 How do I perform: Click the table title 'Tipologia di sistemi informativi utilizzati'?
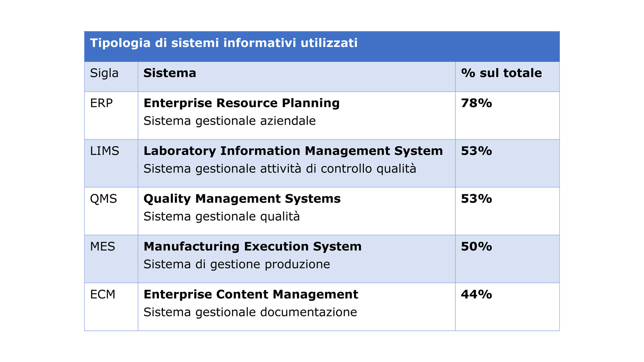click(224, 43)
